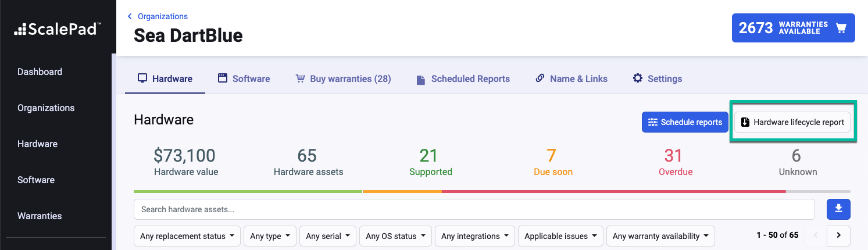
Task: Expand the Any type filter
Action: (270, 236)
